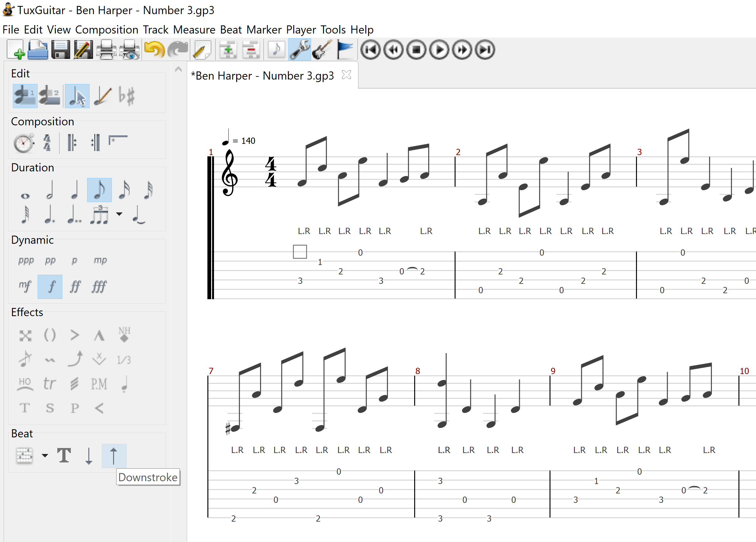Close the Ben Harper Number 3 tab
The image size is (756, 542).
[x=347, y=75]
